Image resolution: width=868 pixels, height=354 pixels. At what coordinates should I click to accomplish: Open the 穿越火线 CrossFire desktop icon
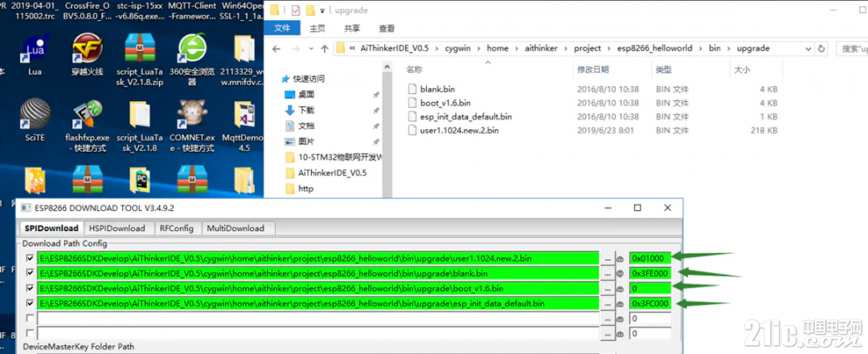coord(87,55)
